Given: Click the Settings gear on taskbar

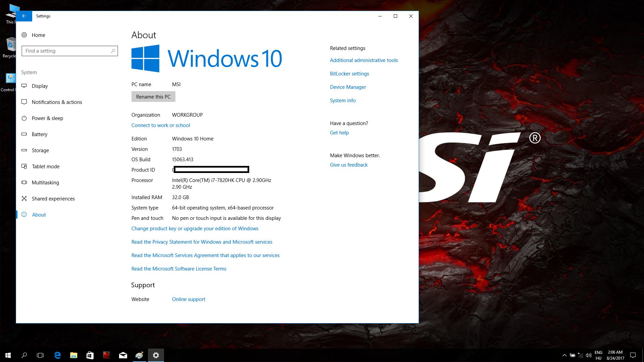Looking at the screenshot, I should click(x=156, y=355).
